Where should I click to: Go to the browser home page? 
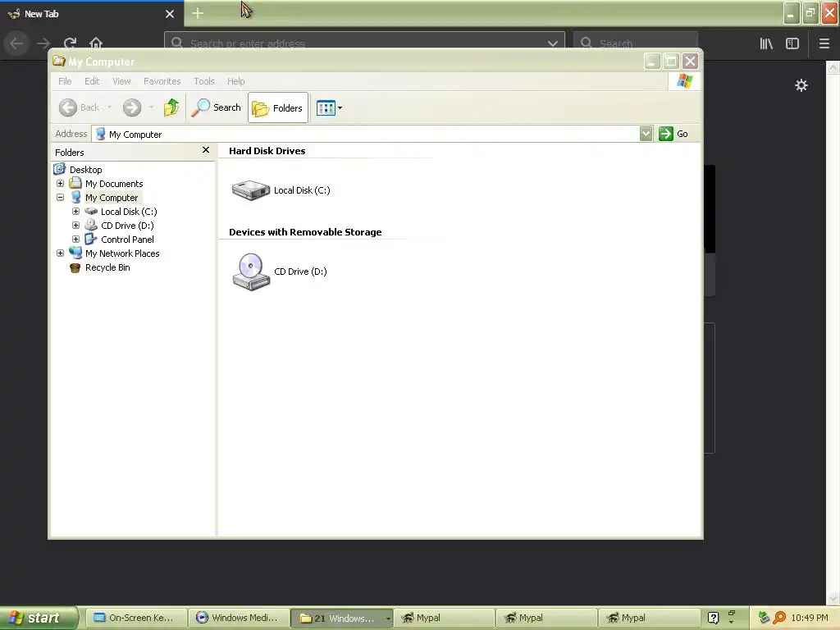point(96,43)
